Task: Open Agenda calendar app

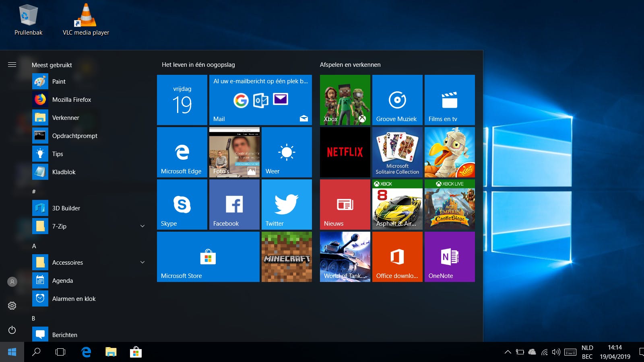Action: tap(89, 280)
